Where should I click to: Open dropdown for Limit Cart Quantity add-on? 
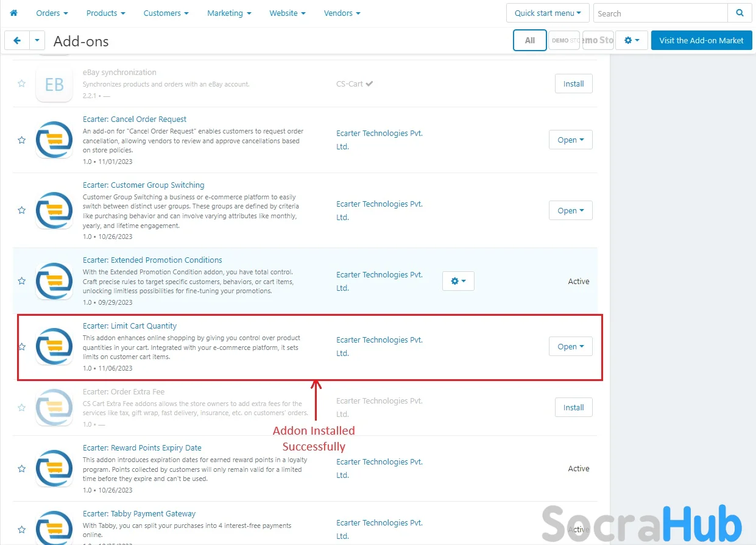[x=571, y=346]
